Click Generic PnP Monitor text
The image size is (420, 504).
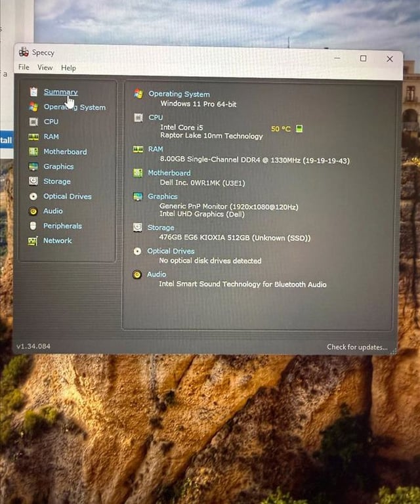point(229,207)
